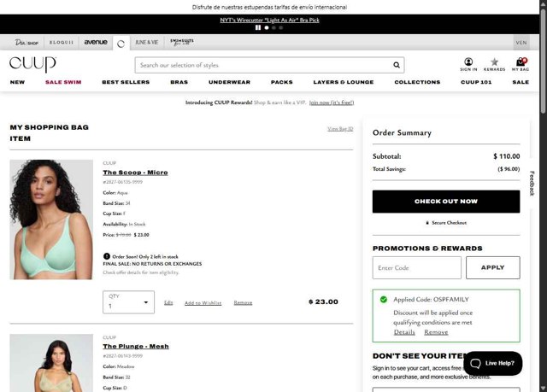This screenshot has width=547, height=392.
Task: Click Edit for The Scoop - Micro
Action: pos(168,302)
